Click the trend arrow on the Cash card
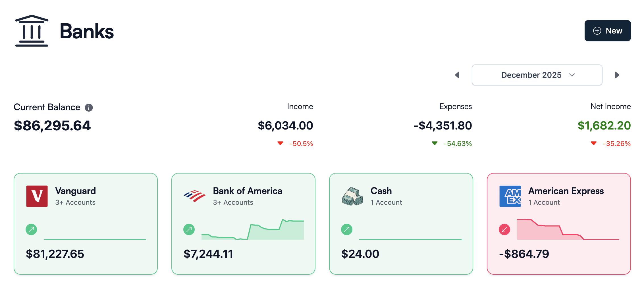644x284 pixels. click(346, 229)
